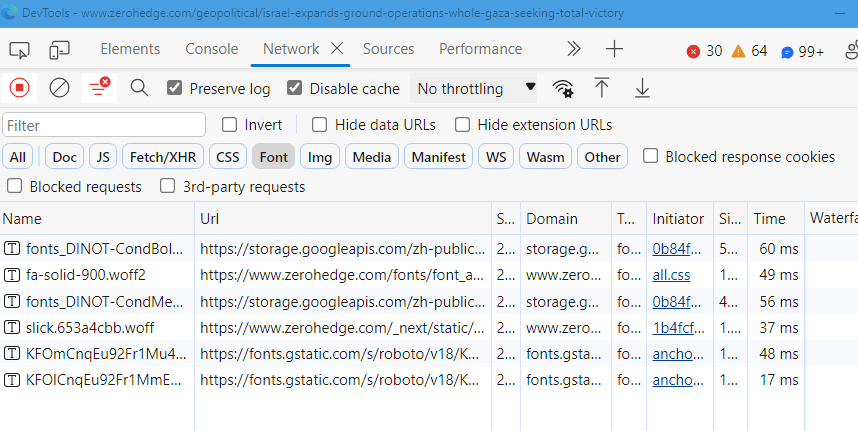Switch to the Sources tab

(389, 49)
